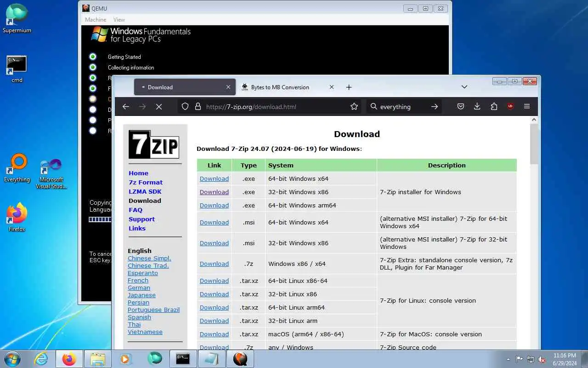The height and width of the screenshot is (368, 588).
Task: Download the 64-bit Windows x64 .msi
Action: click(x=214, y=222)
